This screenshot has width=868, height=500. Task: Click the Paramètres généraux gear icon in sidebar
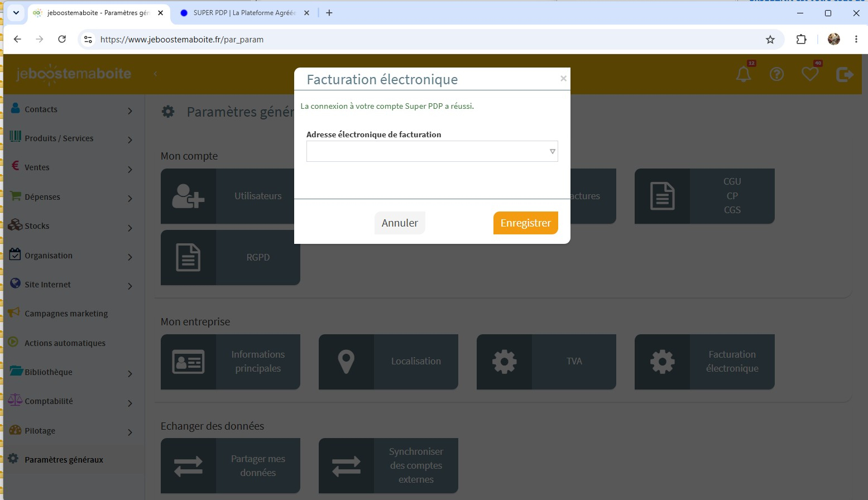(x=13, y=459)
